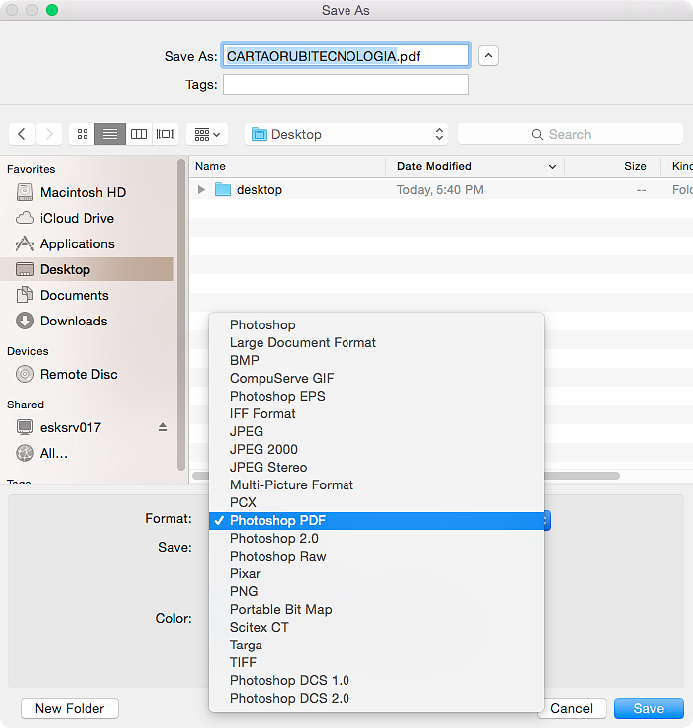Switch to cover flow view
This screenshot has height=728, width=693.
[165, 134]
